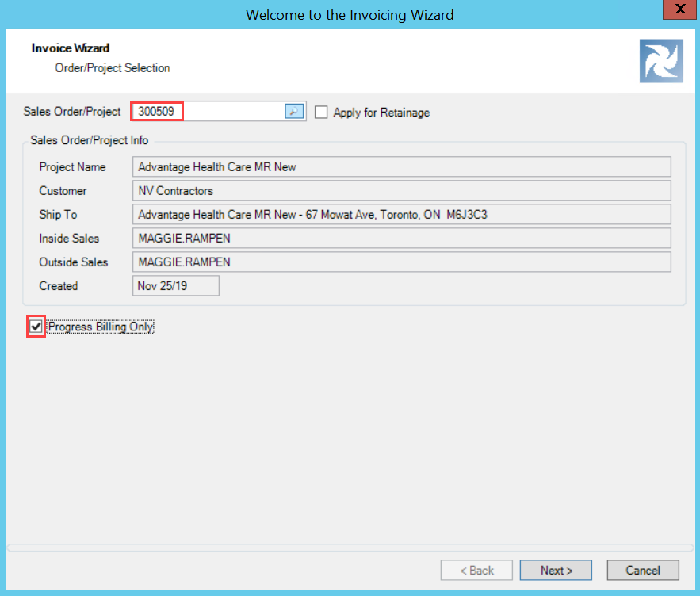Click the Invoice Wizard heading
The height and width of the screenshot is (596, 700).
71,48
